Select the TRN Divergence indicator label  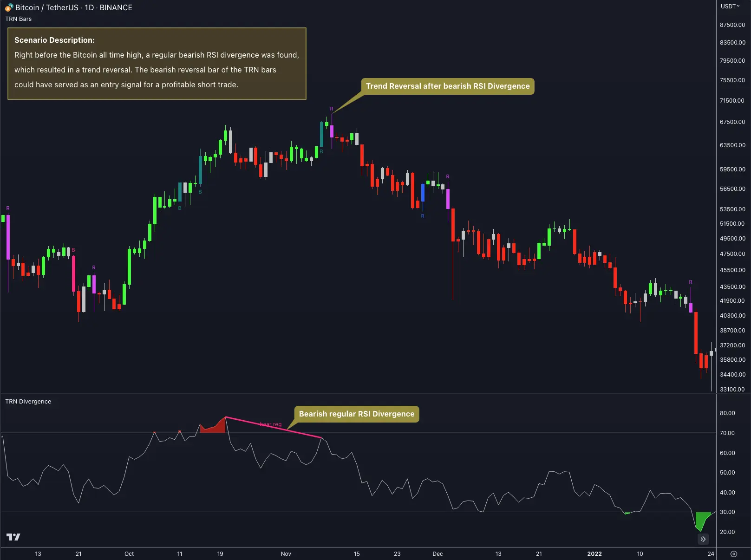point(28,401)
